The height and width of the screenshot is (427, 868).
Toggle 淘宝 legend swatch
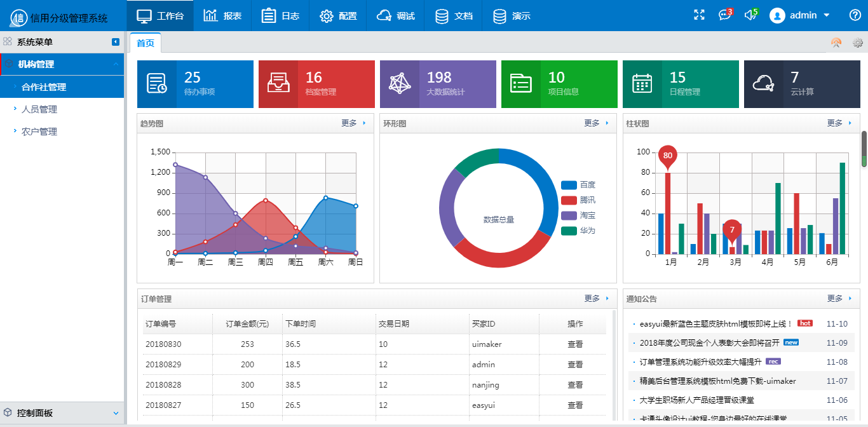click(569, 215)
